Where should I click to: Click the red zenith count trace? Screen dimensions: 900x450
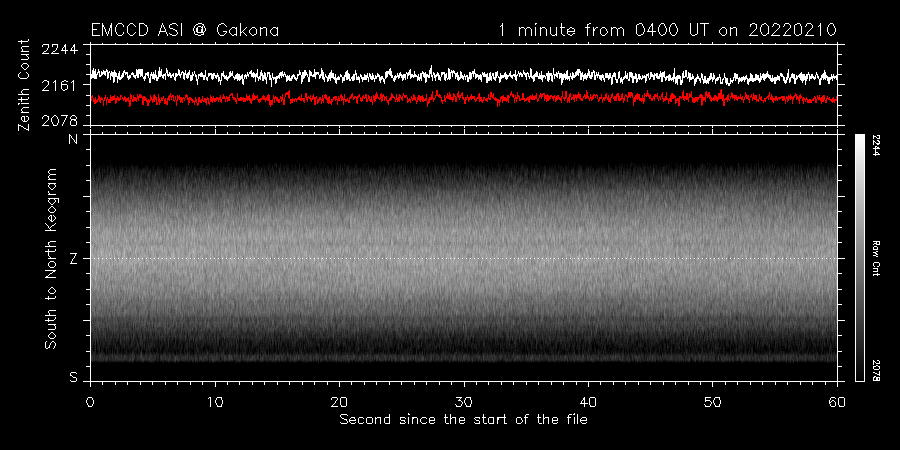pyautogui.click(x=464, y=98)
